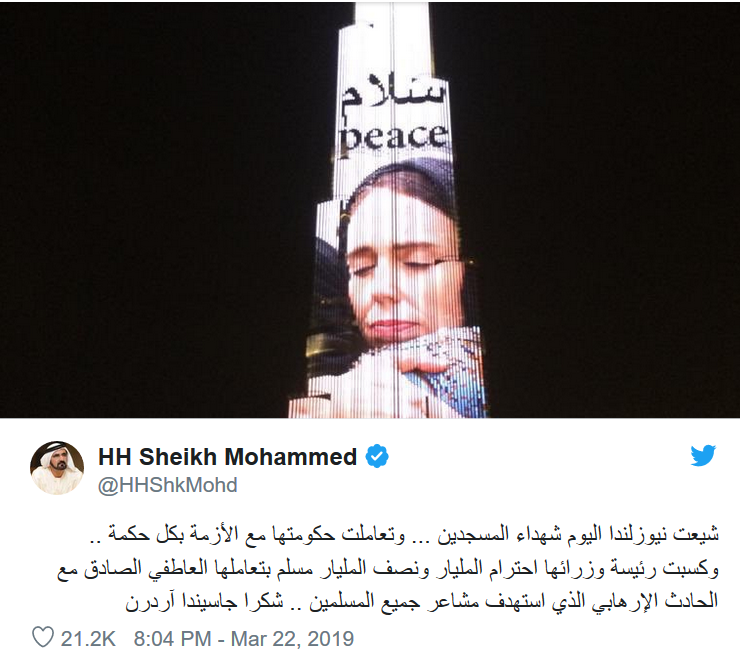Screen dimensions: 740x665
Task: Select the first line of Arabic tweet text
Action: (404, 535)
